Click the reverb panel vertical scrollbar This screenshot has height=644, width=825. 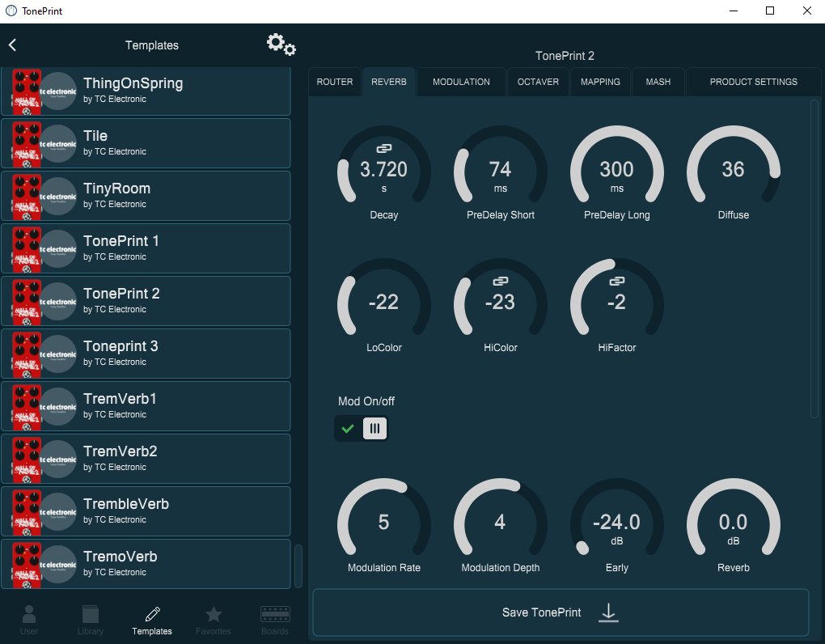tap(814, 259)
